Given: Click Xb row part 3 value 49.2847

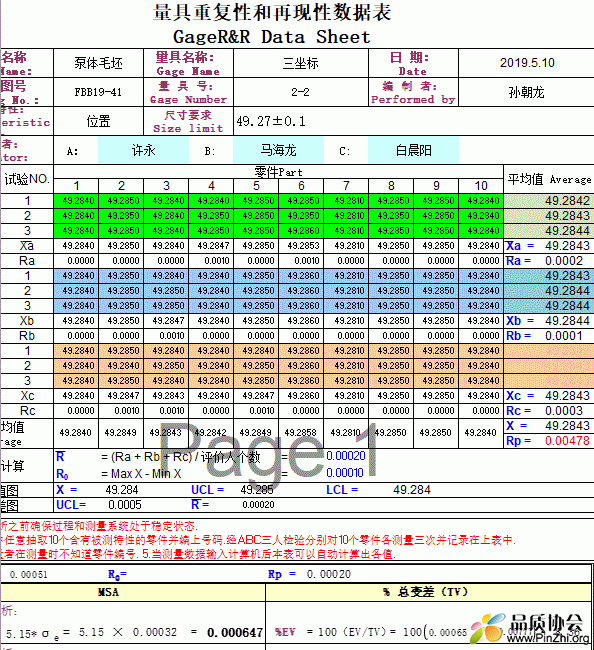Looking at the screenshot, I should (168, 320).
